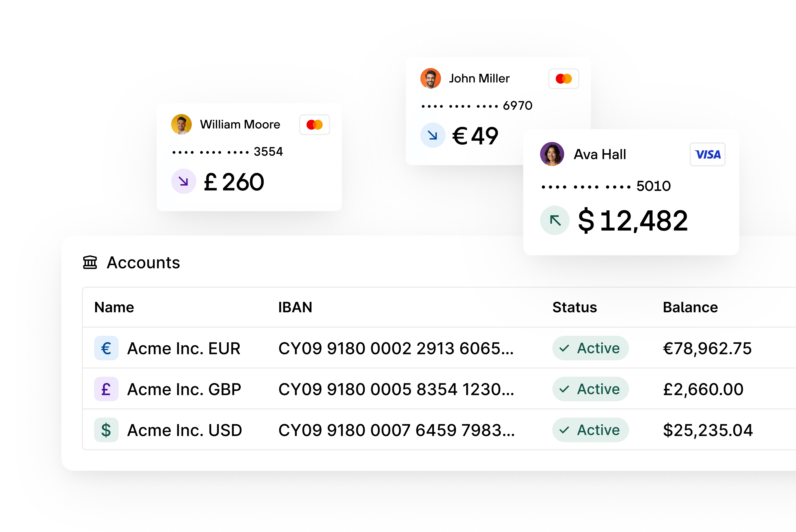Viewport: 796px width, 532px height.
Task: Open the Acme Inc. GBP account row
Action: (184, 389)
